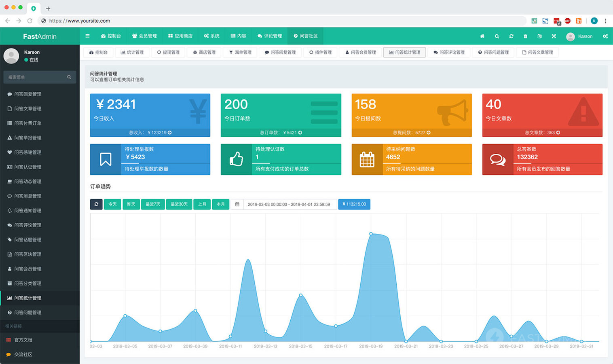Open the settings gears icon at top right

605,36
